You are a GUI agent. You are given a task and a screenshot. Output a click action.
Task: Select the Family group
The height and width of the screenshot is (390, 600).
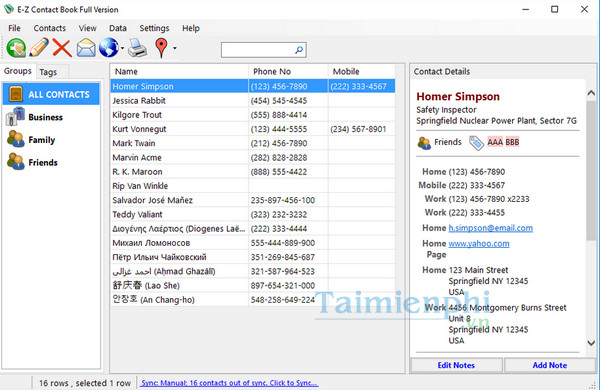(x=51, y=140)
